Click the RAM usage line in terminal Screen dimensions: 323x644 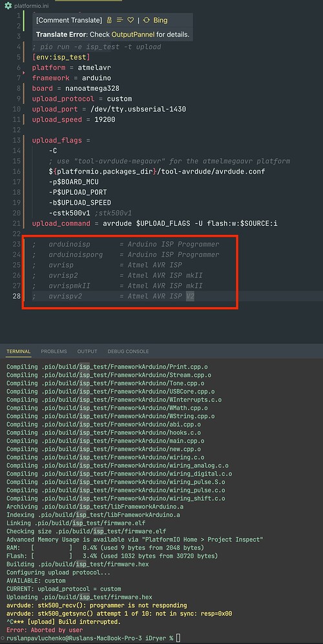(105, 548)
